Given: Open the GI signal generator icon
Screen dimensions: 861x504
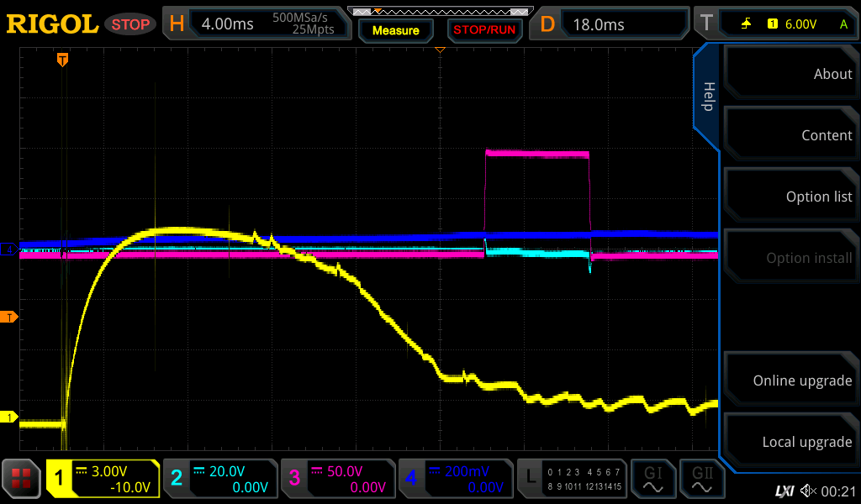Looking at the screenshot, I should point(652,479).
